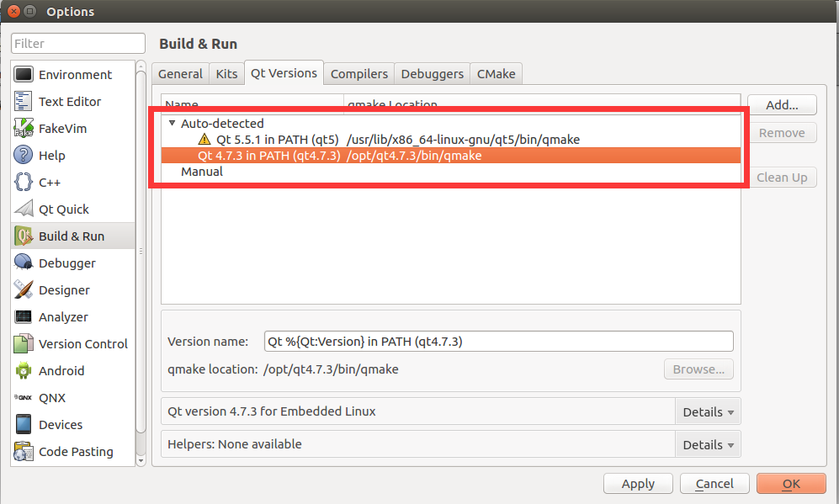Click the Filter input field
The image size is (839, 504).
[77, 43]
